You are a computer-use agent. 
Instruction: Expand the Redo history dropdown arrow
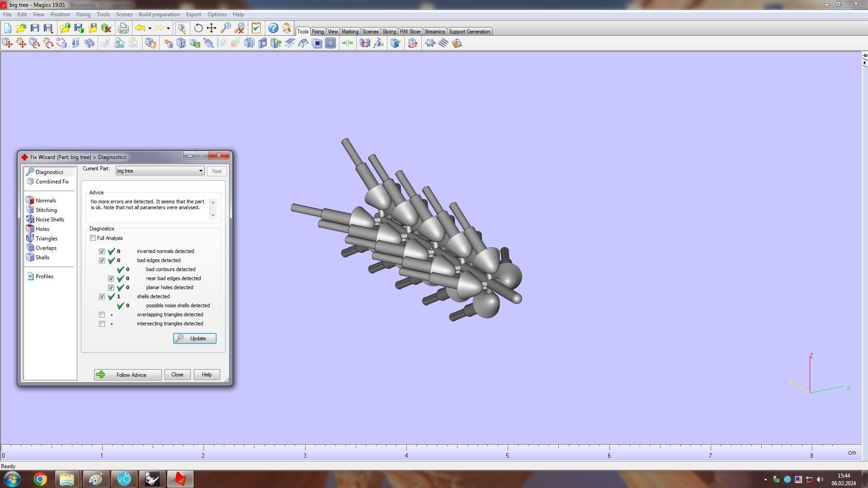[x=168, y=28]
